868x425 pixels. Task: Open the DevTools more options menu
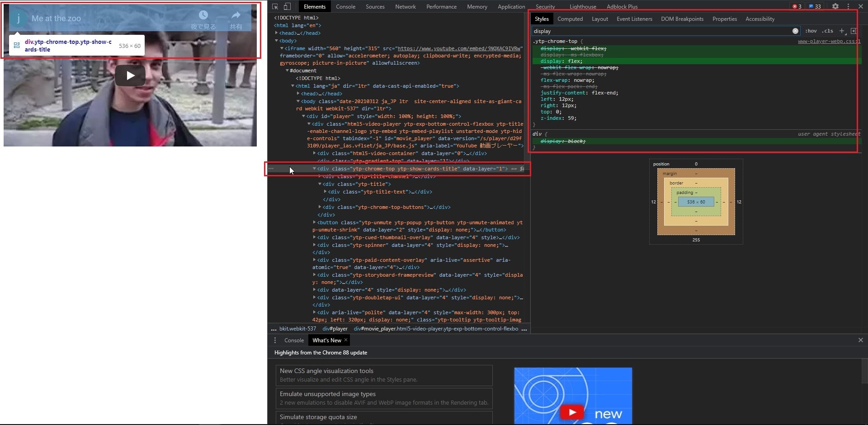tap(848, 6)
